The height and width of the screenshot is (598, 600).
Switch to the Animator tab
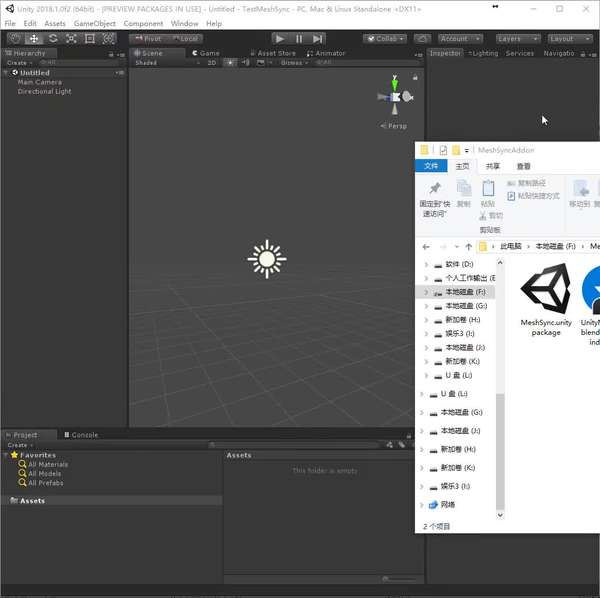click(326, 53)
